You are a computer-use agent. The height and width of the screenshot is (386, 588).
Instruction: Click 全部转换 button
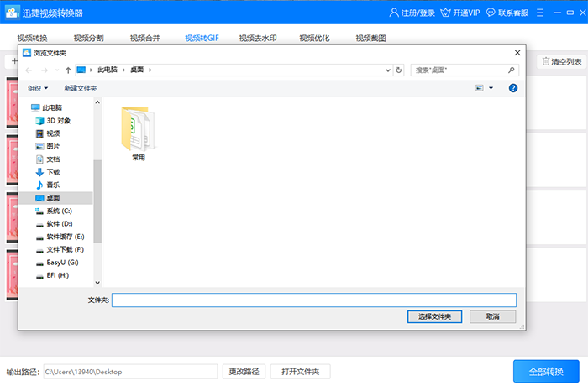546,372
